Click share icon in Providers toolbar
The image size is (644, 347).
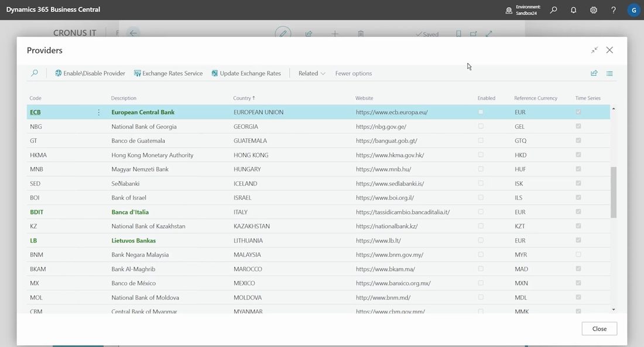tap(594, 73)
